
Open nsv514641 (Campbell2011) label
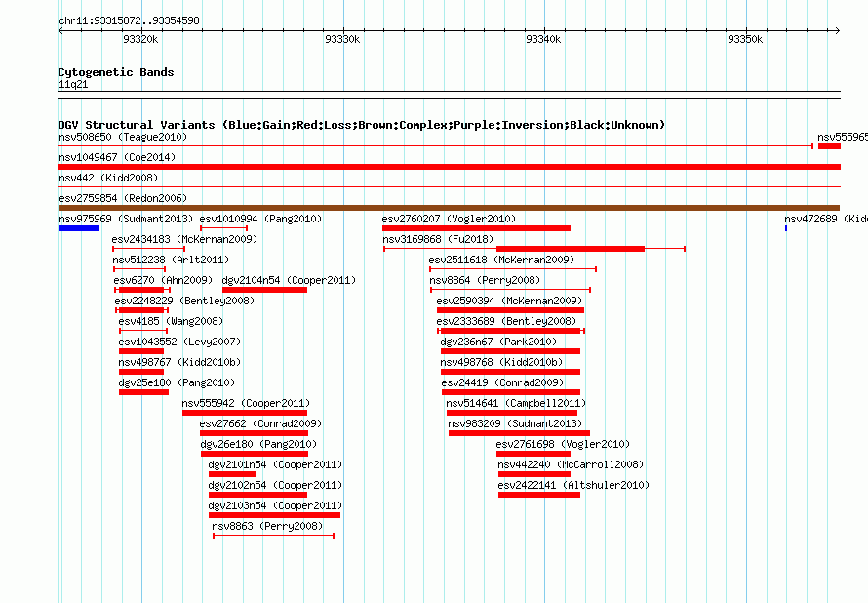[516, 403]
